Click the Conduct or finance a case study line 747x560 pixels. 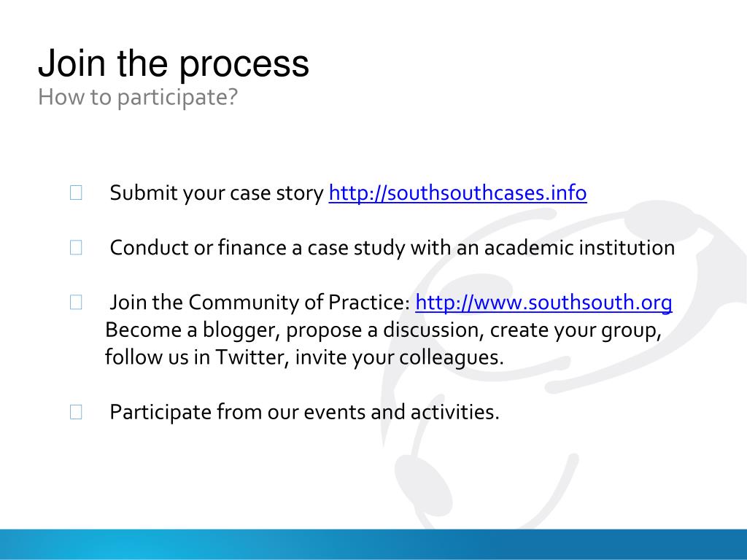click(392, 248)
